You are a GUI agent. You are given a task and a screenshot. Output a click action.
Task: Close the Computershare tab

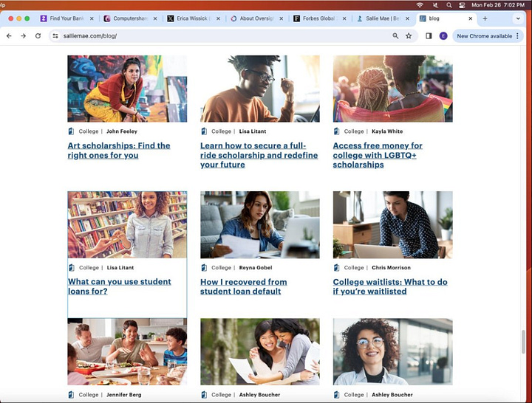155,18
